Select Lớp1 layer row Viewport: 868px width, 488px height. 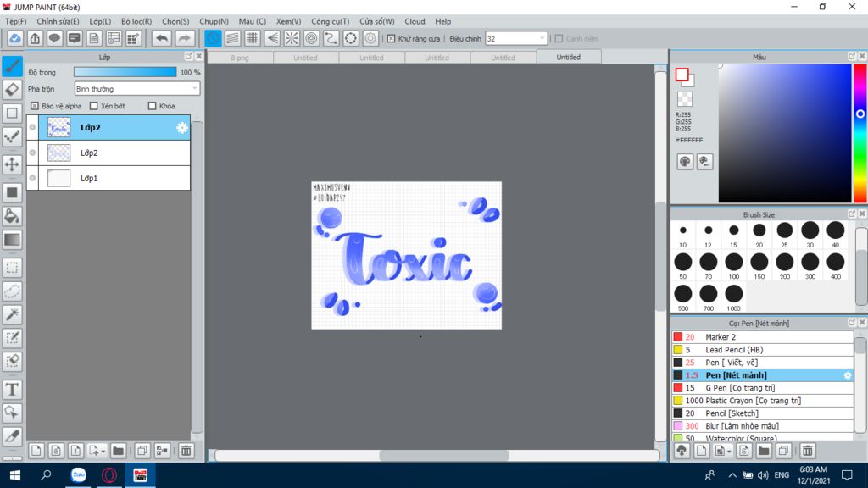[108, 178]
